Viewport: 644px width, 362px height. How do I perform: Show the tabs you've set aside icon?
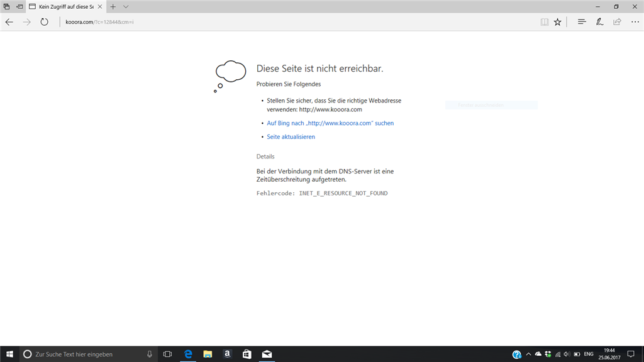click(6, 6)
